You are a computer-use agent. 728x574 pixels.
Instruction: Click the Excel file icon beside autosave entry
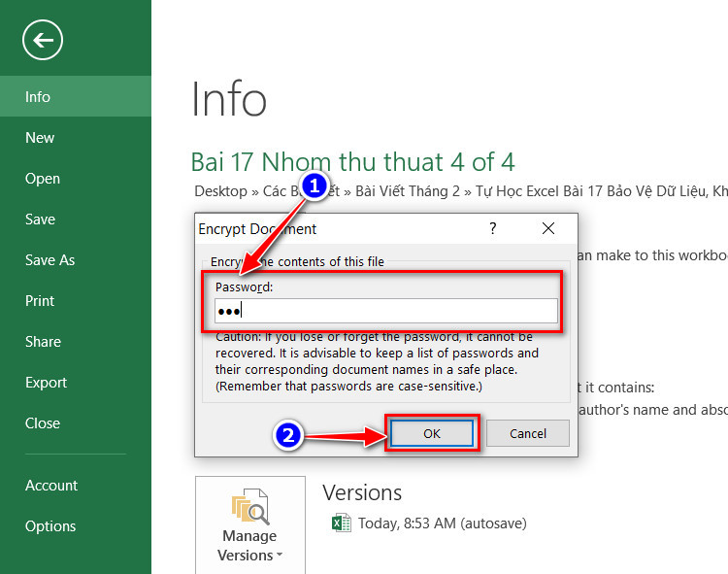tap(342, 523)
